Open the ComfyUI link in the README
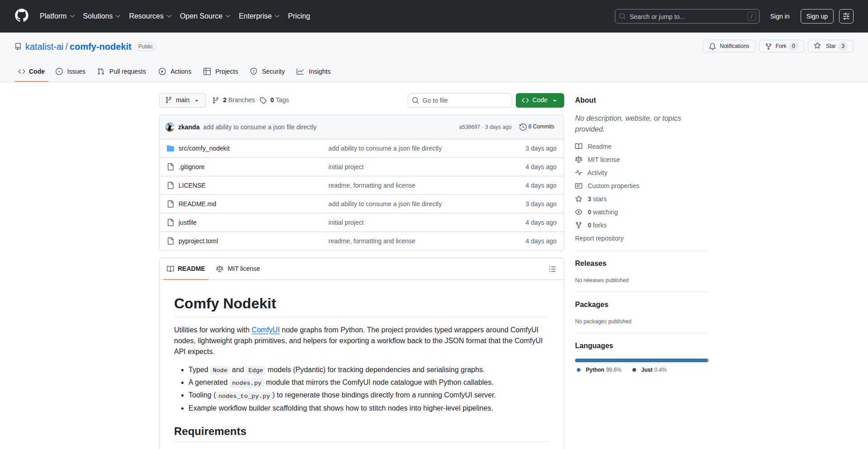 coord(265,330)
